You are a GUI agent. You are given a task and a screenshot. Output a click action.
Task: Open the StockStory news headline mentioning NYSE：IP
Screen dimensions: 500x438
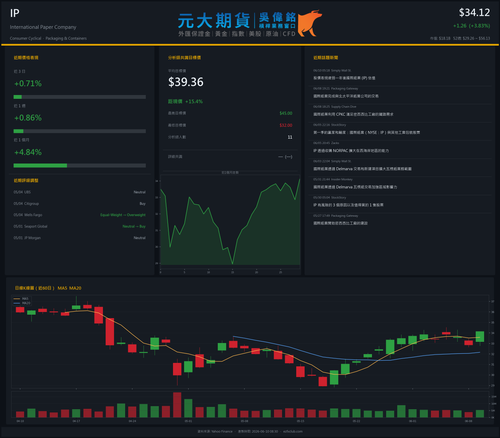(366, 132)
